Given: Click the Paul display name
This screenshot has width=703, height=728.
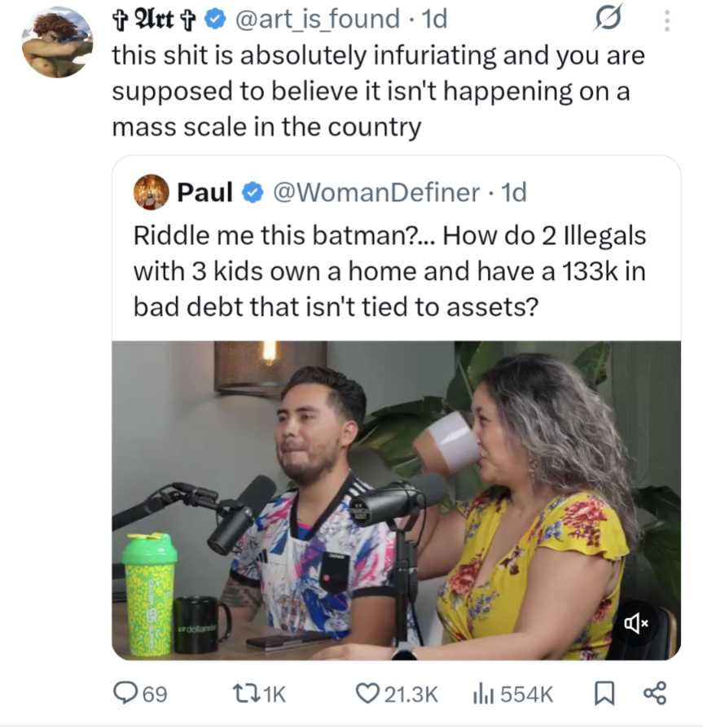Looking at the screenshot, I should (x=205, y=193).
